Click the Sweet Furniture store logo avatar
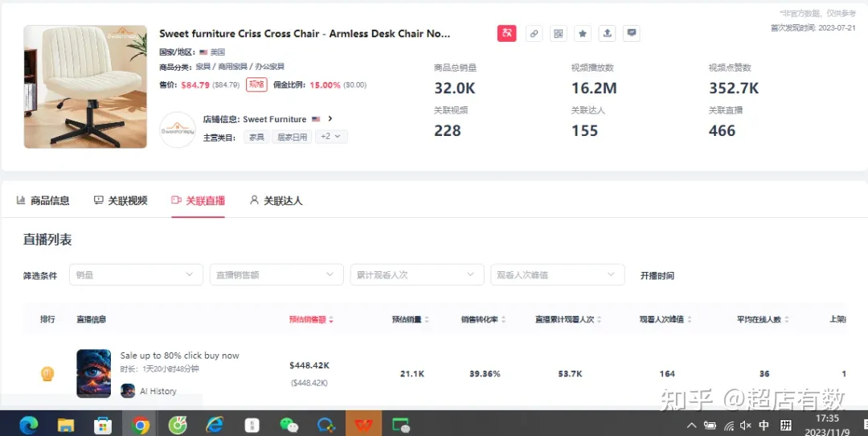868x436 pixels. click(x=178, y=130)
